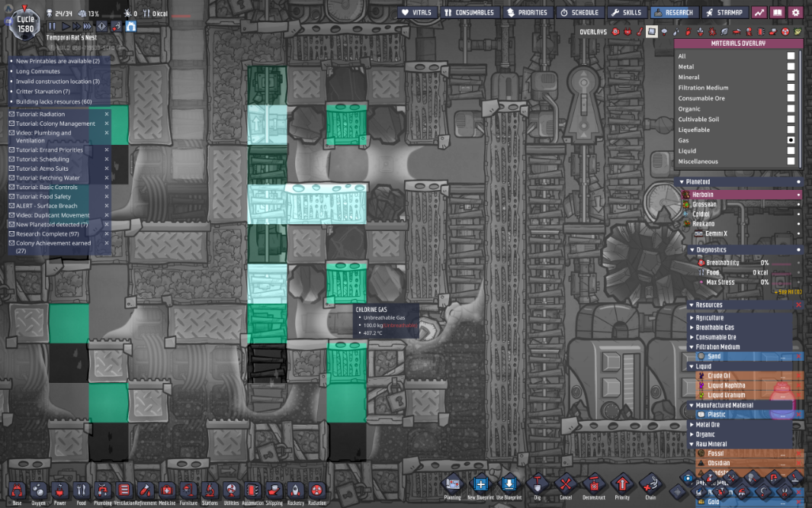Collapse the Filtration Medium category
Viewport: 812px width, 508px height.
coord(692,347)
